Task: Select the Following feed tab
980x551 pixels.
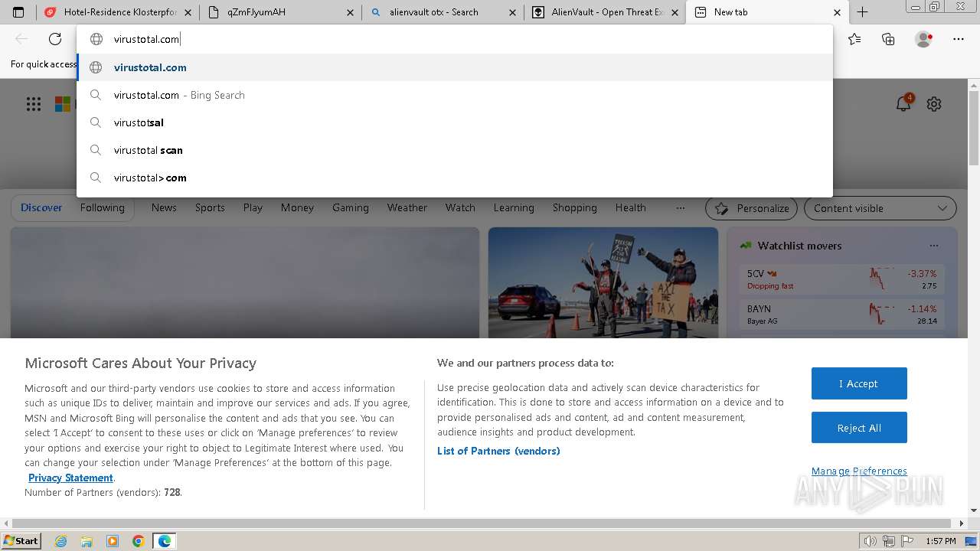Action: pyautogui.click(x=102, y=207)
